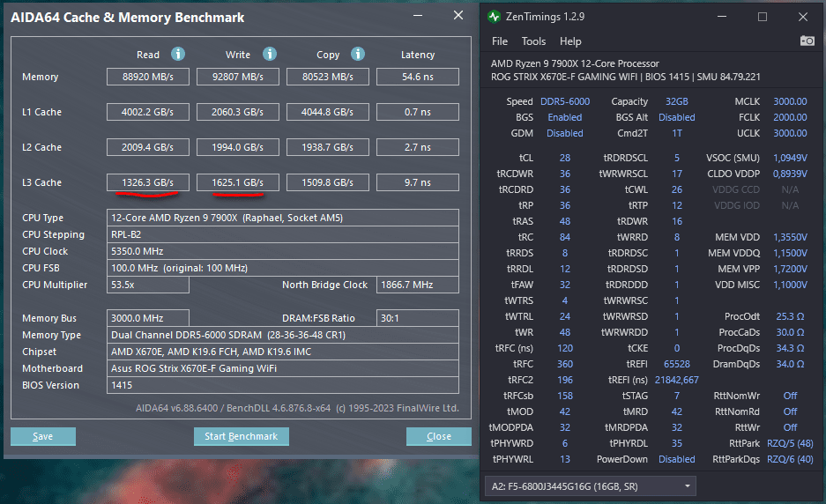Click the Memory Latency 54.6 ns field
Screen dimensions: 826x504
[x=418, y=77]
